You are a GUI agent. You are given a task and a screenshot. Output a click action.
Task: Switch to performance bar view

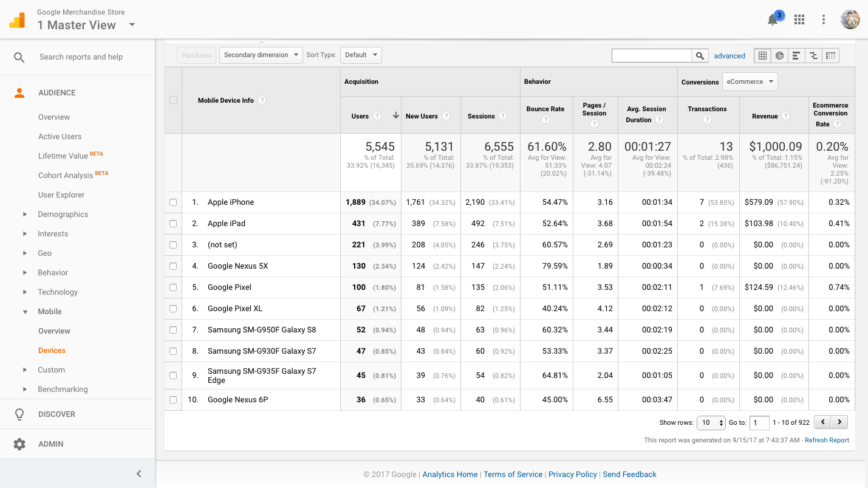point(796,56)
